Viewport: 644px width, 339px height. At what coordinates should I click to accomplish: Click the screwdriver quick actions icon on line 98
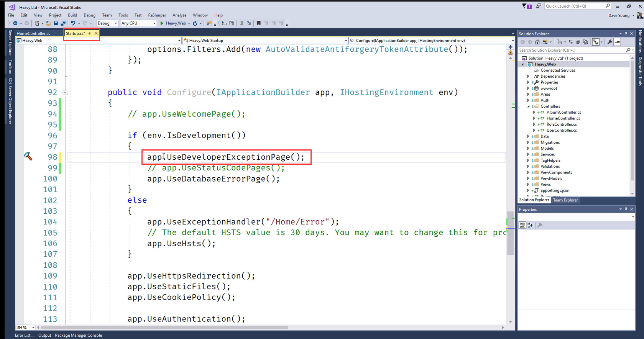pyautogui.click(x=28, y=156)
